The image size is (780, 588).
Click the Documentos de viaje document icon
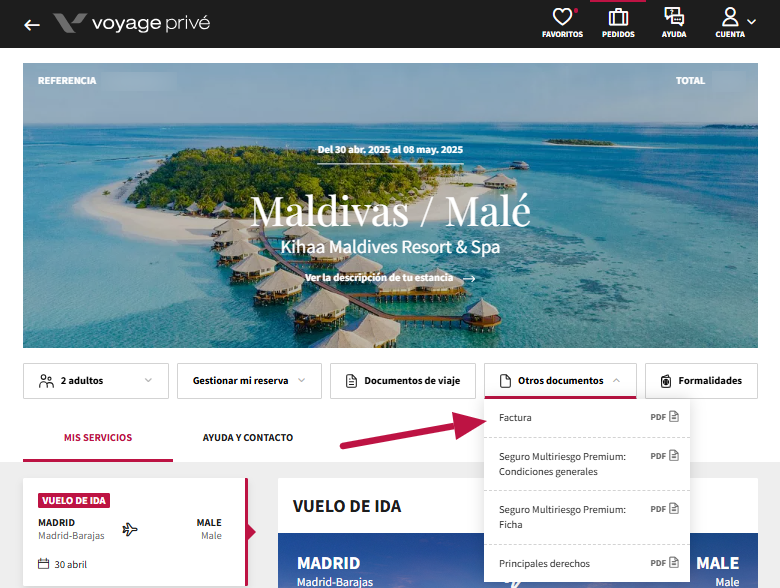[x=351, y=381]
